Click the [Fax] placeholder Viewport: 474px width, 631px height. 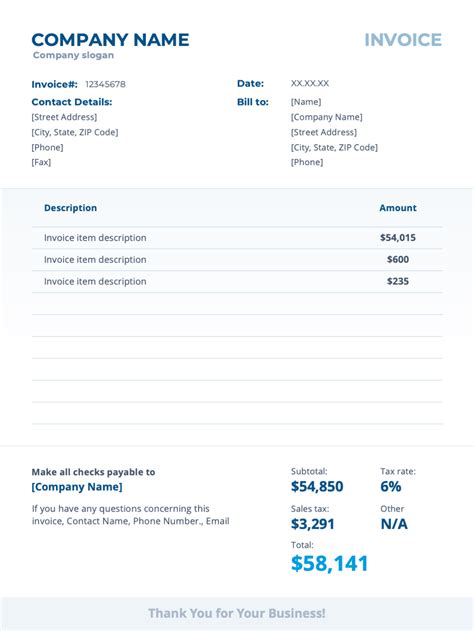point(41,162)
